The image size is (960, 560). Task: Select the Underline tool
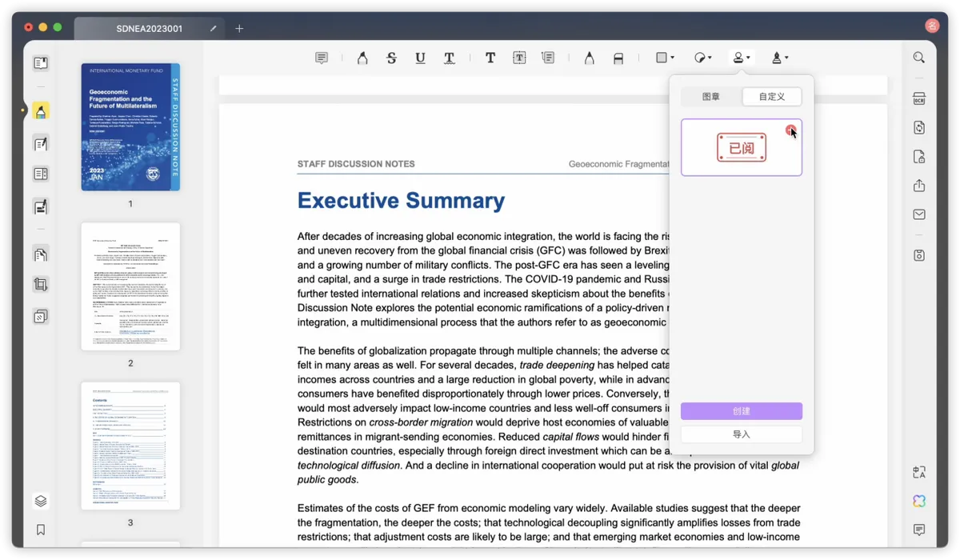pyautogui.click(x=420, y=58)
